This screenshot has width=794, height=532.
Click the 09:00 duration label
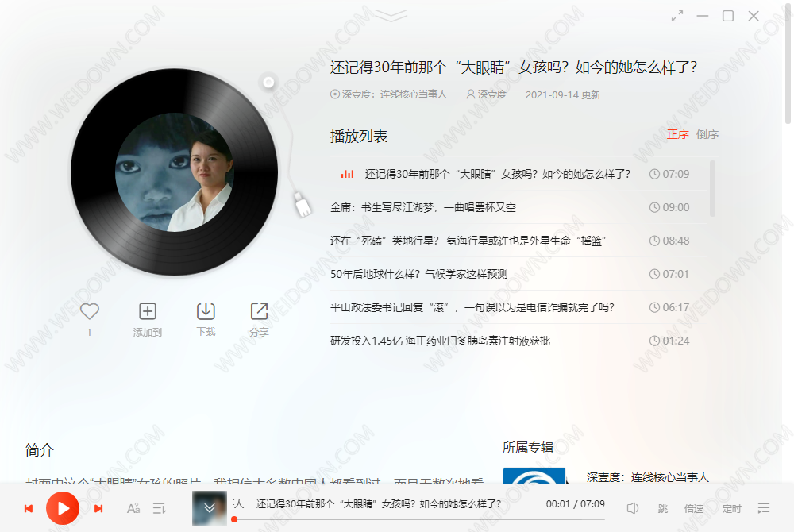tap(669, 207)
